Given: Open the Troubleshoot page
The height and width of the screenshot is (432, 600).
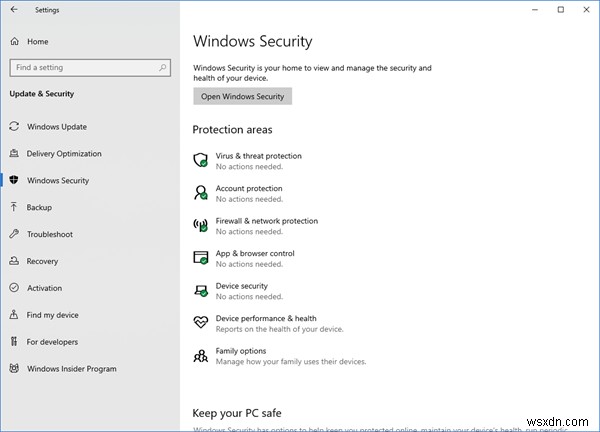Looking at the screenshot, I should click(50, 234).
